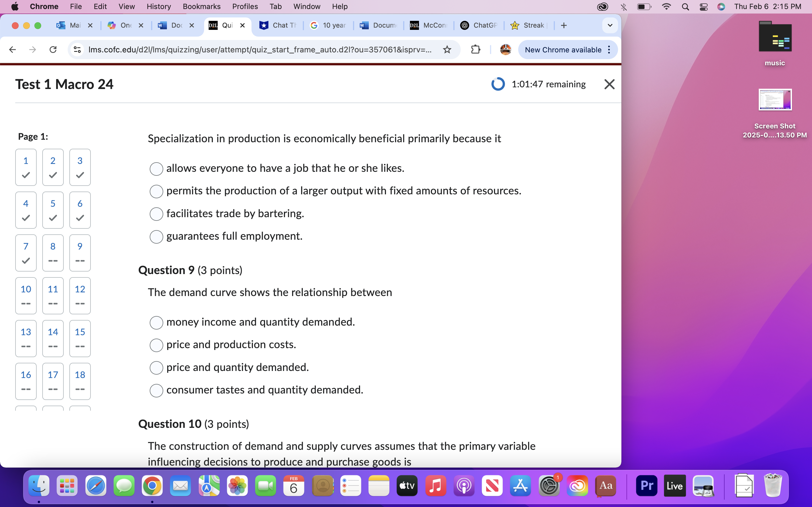The height and width of the screenshot is (507, 812).
Task: Jump to question 12 in the quiz navigator
Action: click(x=80, y=295)
